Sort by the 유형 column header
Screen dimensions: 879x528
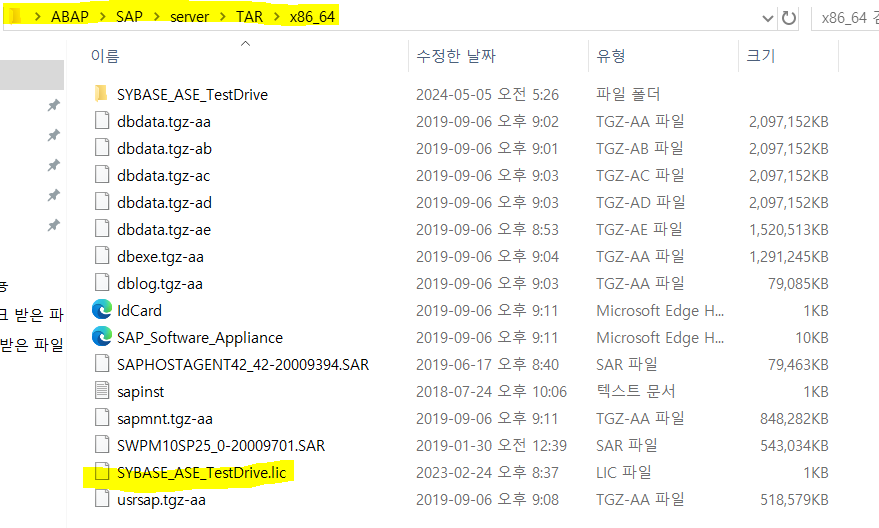click(x=610, y=56)
